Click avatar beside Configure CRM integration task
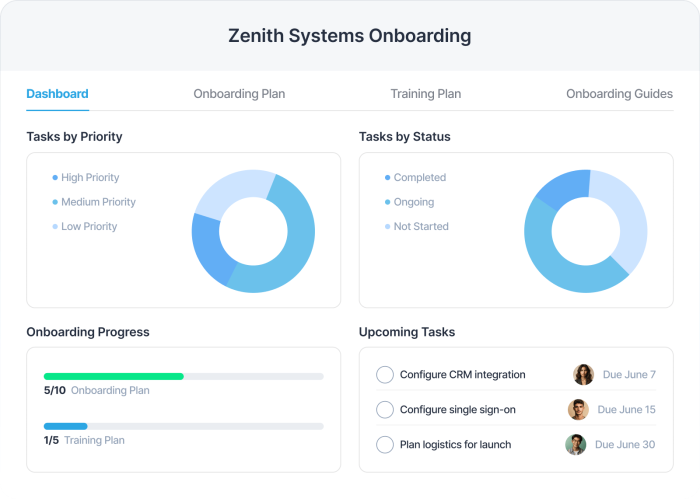The image size is (700, 499). coord(583,375)
